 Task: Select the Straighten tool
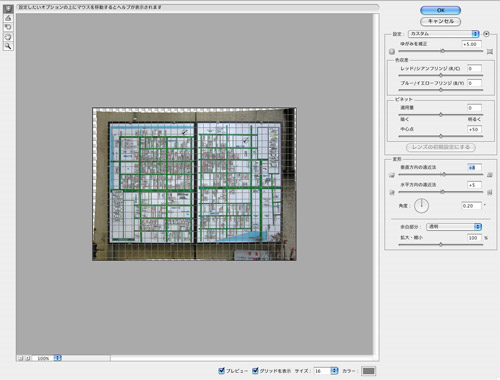[x=8, y=18]
